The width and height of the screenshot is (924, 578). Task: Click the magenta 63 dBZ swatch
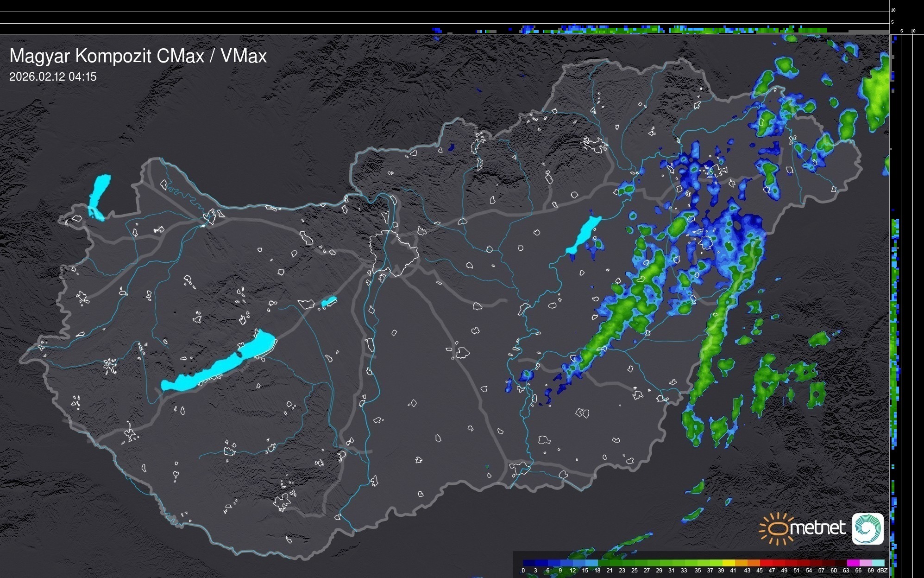click(852, 563)
